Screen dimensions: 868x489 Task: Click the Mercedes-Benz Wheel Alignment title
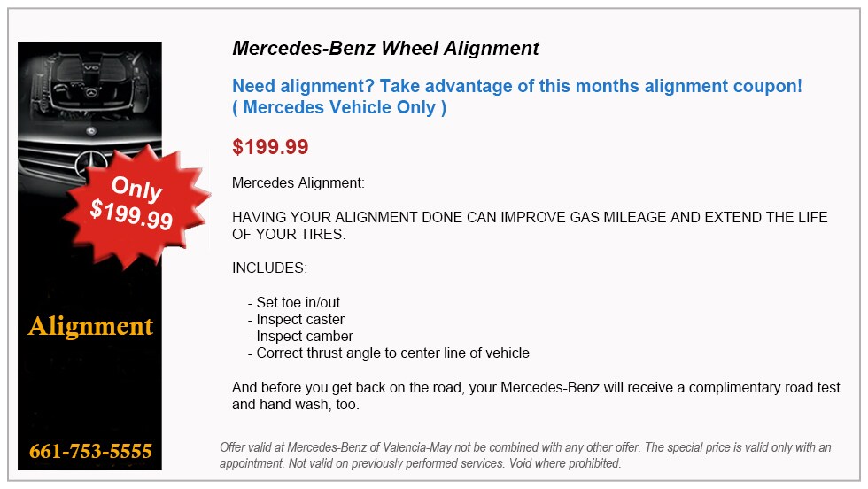click(385, 48)
